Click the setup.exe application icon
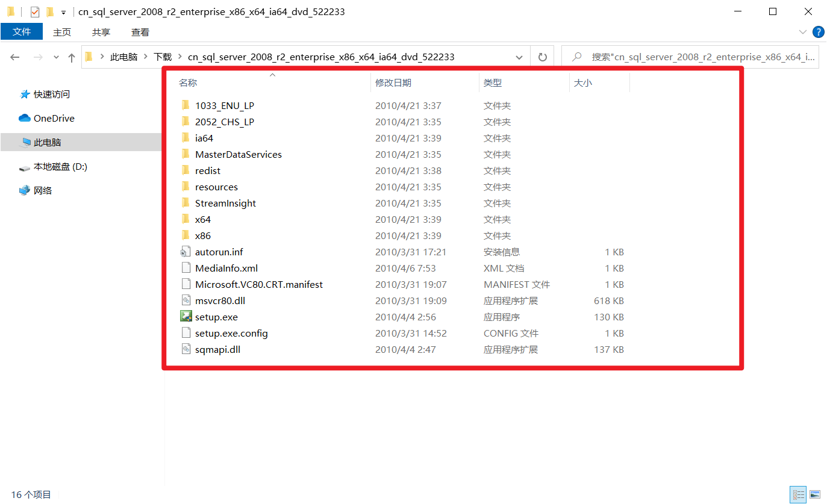 (186, 317)
